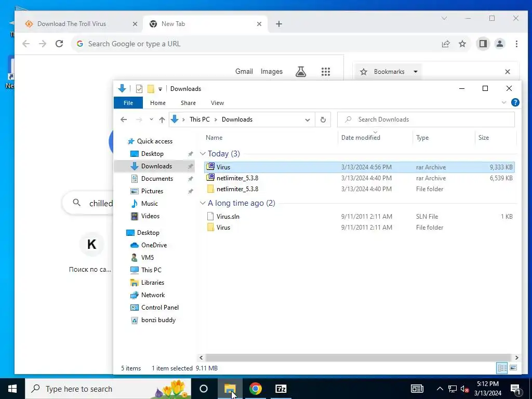
Task: Click the horizontal scrollbar in Explorer
Action: (x=358, y=357)
